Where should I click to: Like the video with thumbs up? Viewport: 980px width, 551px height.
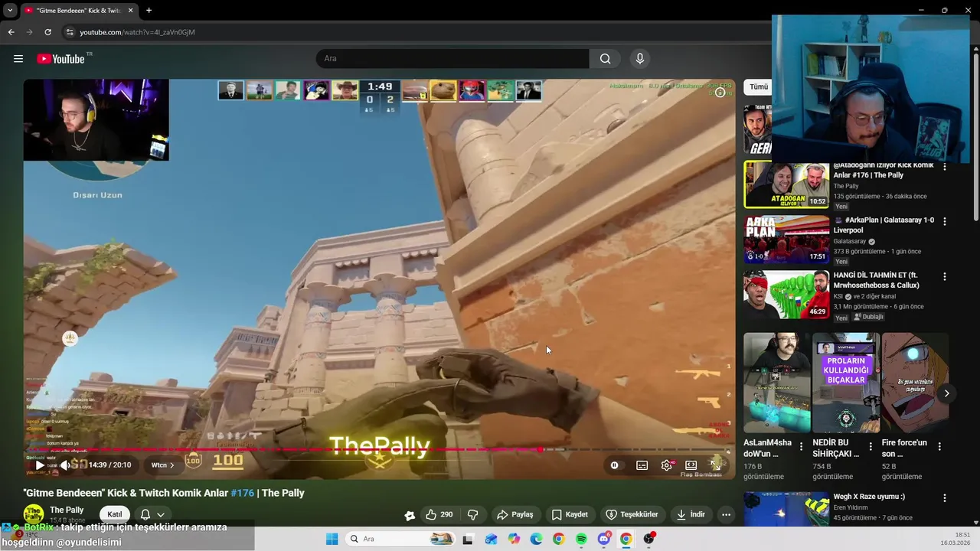[x=439, y=514]
